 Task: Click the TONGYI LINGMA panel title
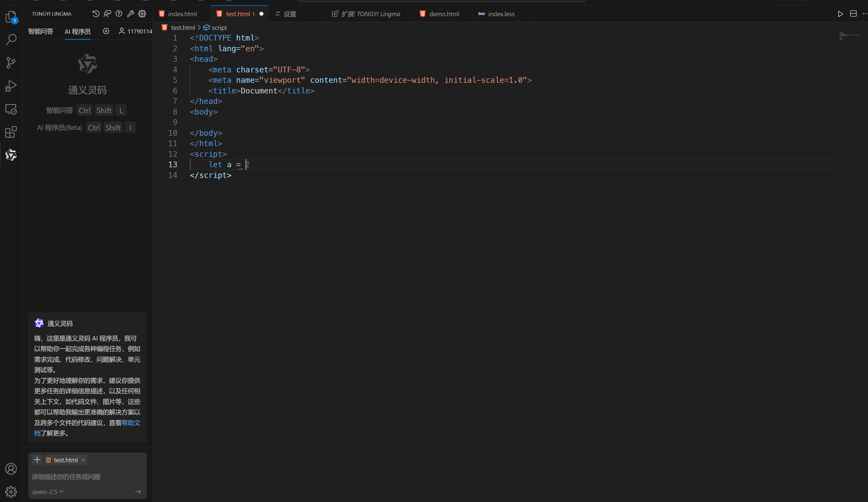(x=52, y=14)
